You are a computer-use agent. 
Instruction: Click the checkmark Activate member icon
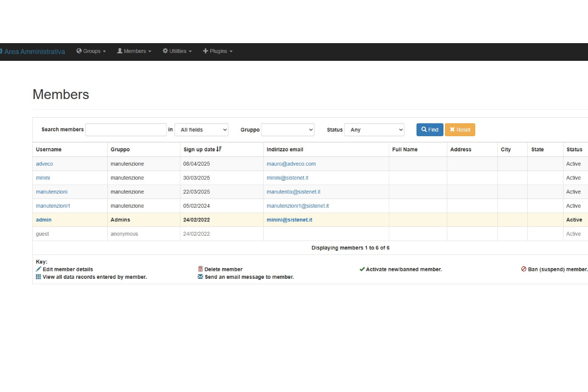(x=362, y=269)
